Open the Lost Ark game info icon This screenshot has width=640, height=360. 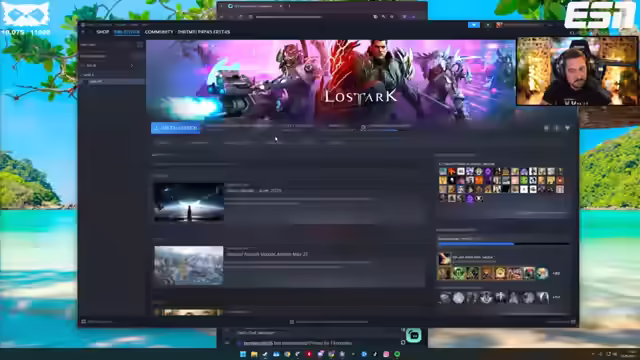coord(556,128)
